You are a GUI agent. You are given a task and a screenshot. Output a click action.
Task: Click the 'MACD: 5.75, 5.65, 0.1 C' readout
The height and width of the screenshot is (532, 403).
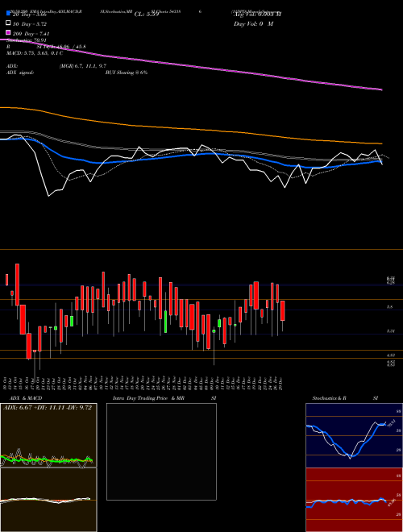pos(35,53)
